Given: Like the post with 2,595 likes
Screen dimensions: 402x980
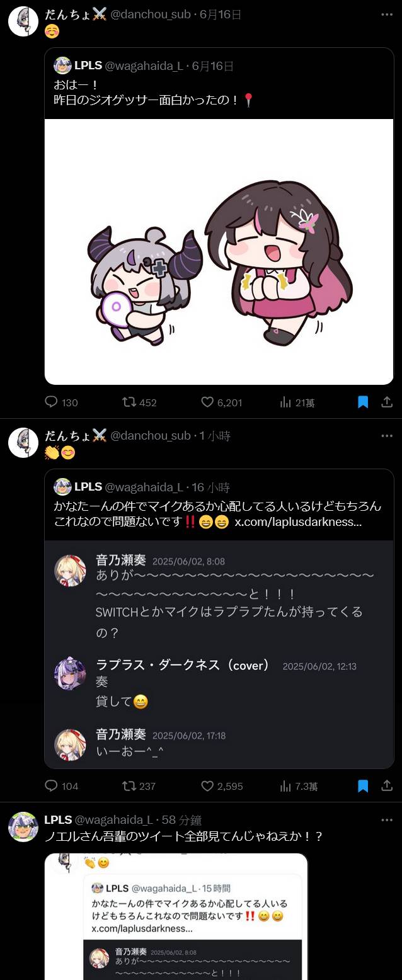Looking at the screenshot, I should click(x=208, y=785).
